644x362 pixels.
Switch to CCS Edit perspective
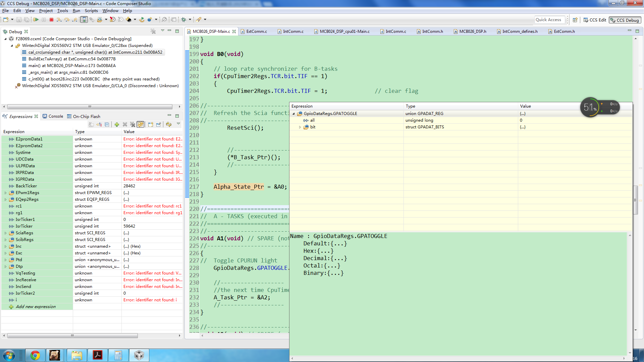(595, 20)
